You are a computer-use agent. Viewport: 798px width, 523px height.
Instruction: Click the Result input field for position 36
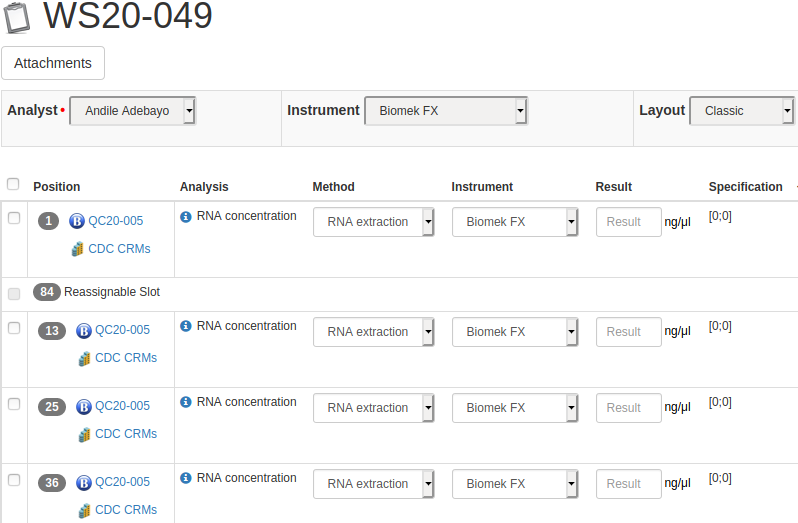tap(628, 484)
